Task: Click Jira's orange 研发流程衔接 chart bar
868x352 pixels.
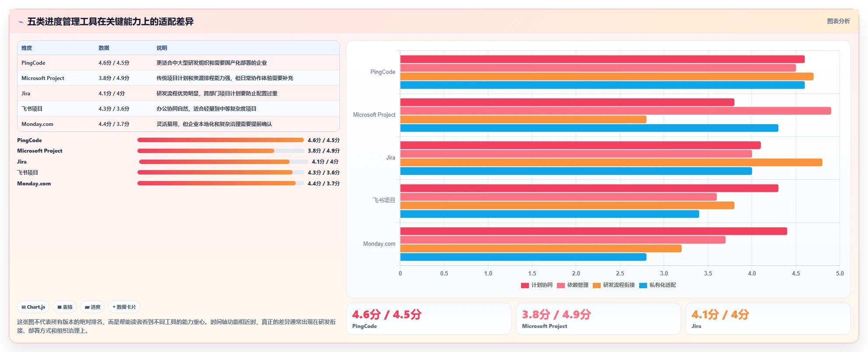Action: point(611,162)
